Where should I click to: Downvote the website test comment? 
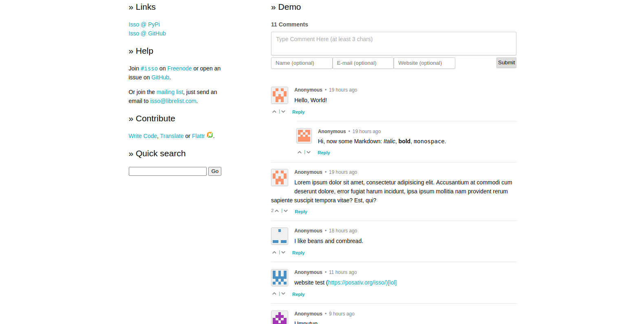point(283,294)
